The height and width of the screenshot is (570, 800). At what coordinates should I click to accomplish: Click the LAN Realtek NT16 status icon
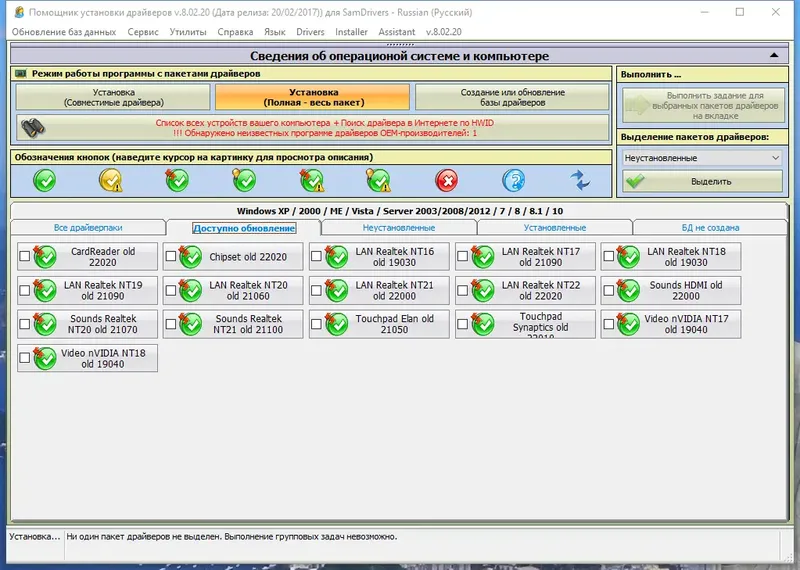337,257
